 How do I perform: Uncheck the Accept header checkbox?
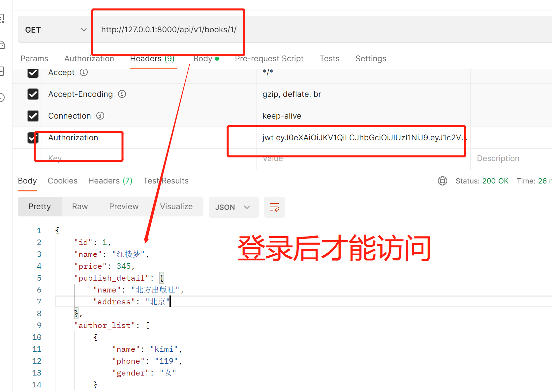(x=33, y=72)
